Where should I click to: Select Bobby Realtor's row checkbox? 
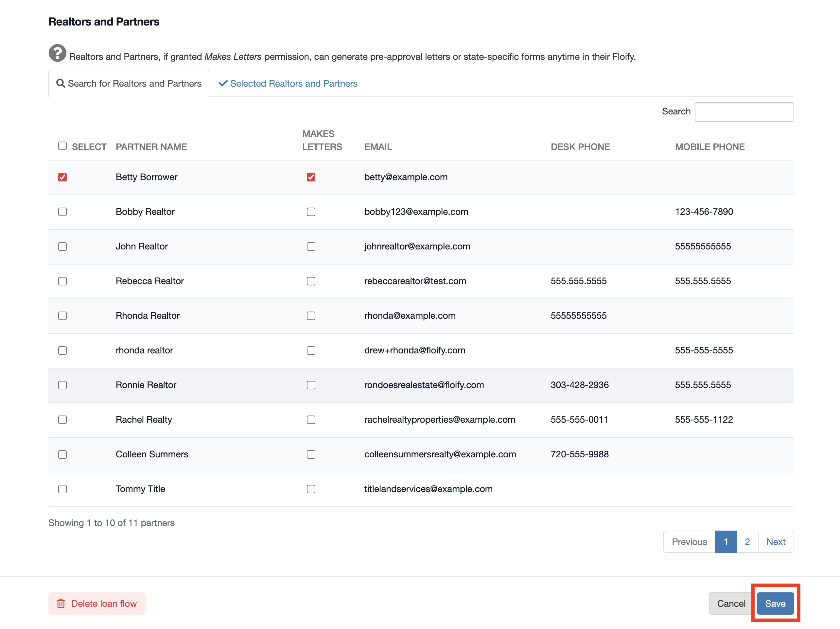point(62,212)
